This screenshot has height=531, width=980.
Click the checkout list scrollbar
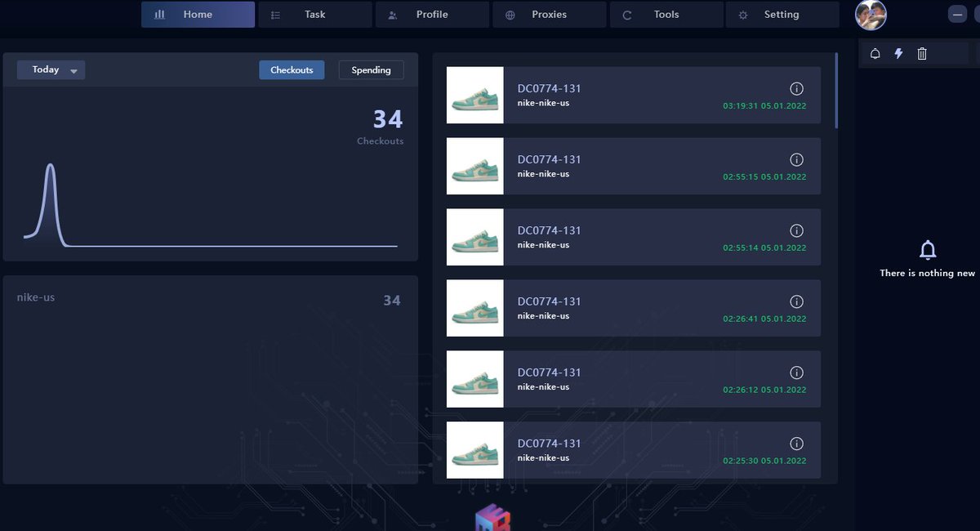835,91
